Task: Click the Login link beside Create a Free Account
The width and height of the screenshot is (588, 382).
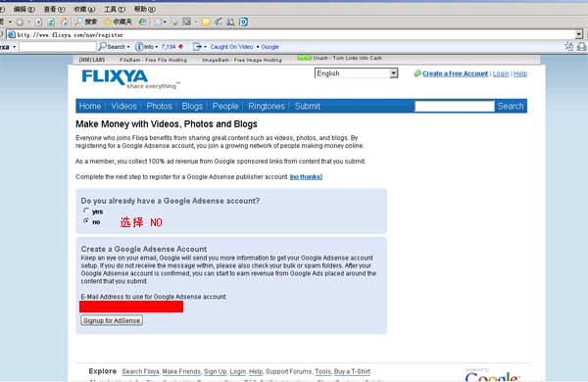Action: point(501,73)
